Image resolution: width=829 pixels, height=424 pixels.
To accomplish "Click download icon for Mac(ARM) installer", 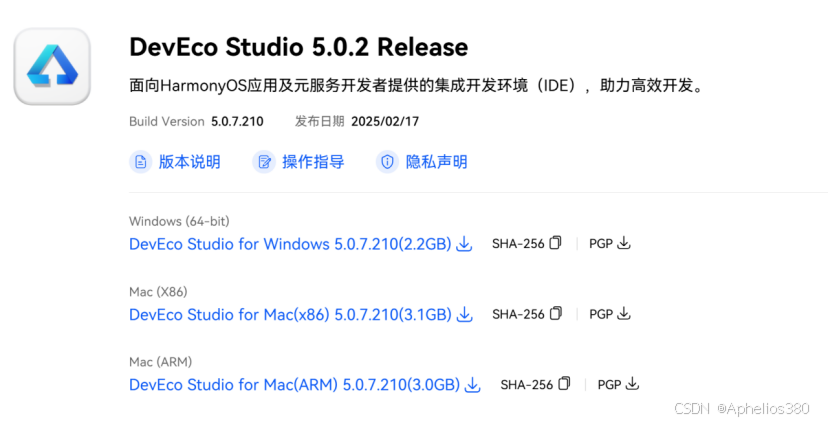I will (x=473, y=384).
